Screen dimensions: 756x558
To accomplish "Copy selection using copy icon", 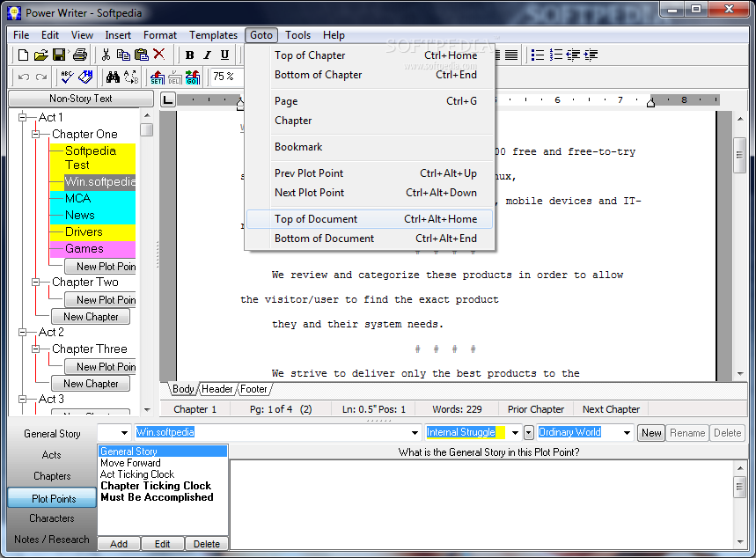I will point(123,55).
